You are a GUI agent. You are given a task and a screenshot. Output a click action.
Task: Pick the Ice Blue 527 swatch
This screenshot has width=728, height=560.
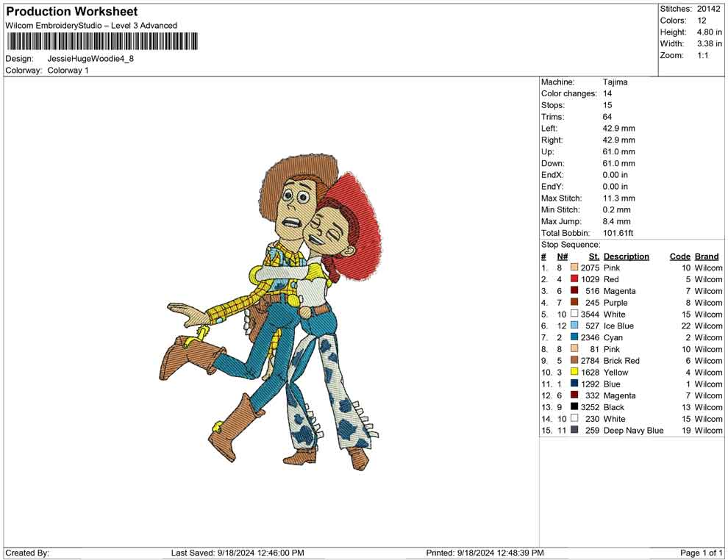click(574, 326)
